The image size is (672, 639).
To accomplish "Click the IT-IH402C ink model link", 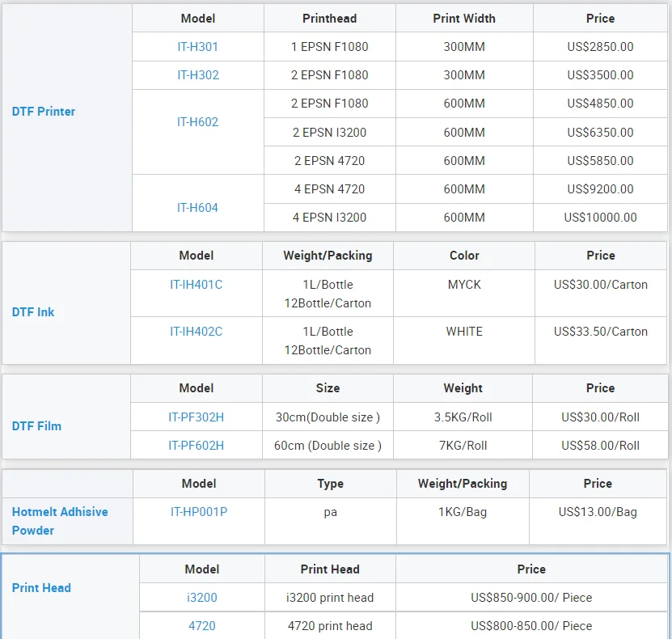I will (197, 332).
